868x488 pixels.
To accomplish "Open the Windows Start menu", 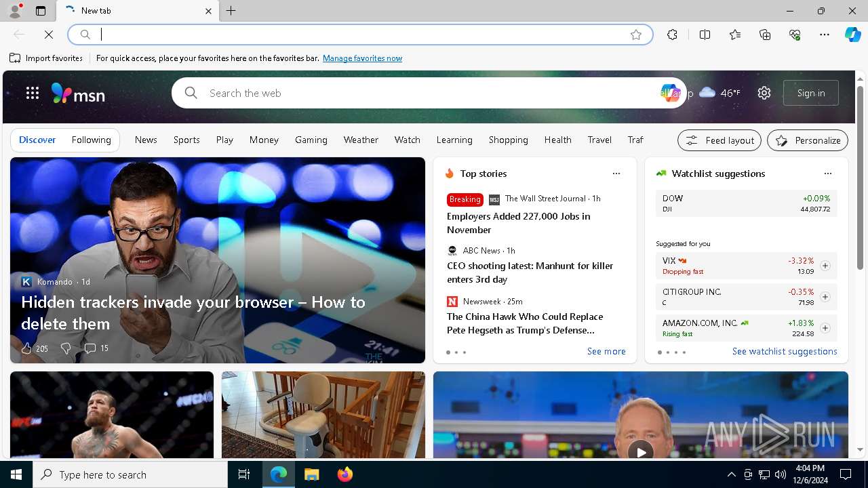I will (x=16, y=474).
